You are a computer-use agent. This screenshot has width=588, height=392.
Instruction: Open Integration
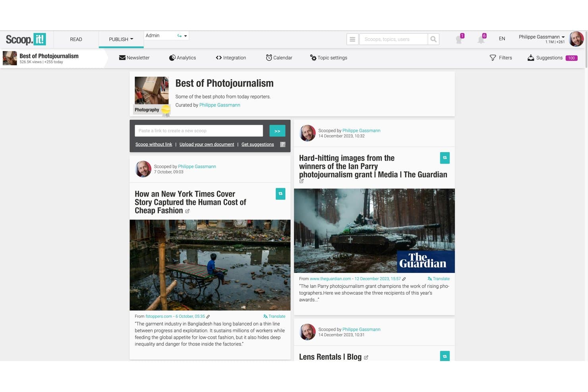(x=231, y=58)
